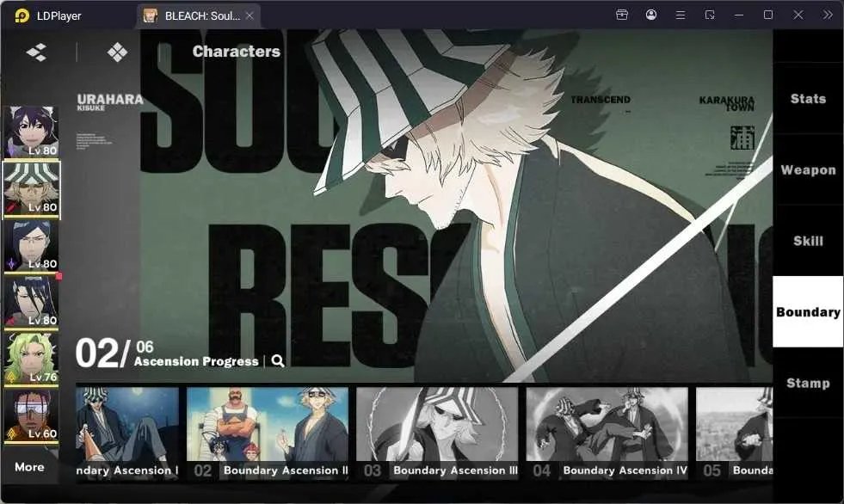844x504 pixels.
Task: Minimize the LDPlayer window
Action: coord(739,15)
